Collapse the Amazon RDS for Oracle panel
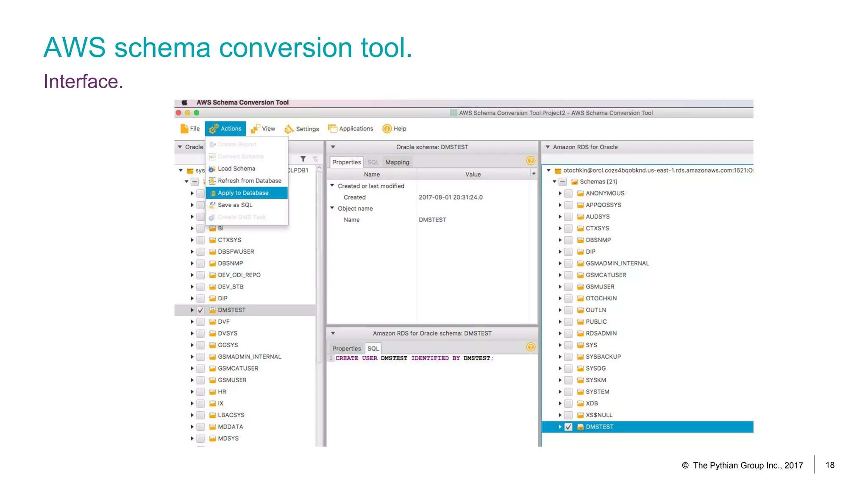The height and width of the screenshot is (488, 868). point(548,147)
